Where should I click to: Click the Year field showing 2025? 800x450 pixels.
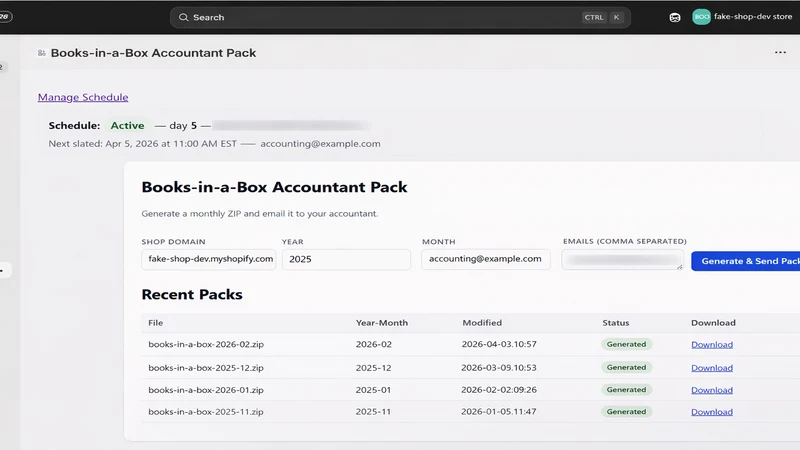click(x=346, y=259)
